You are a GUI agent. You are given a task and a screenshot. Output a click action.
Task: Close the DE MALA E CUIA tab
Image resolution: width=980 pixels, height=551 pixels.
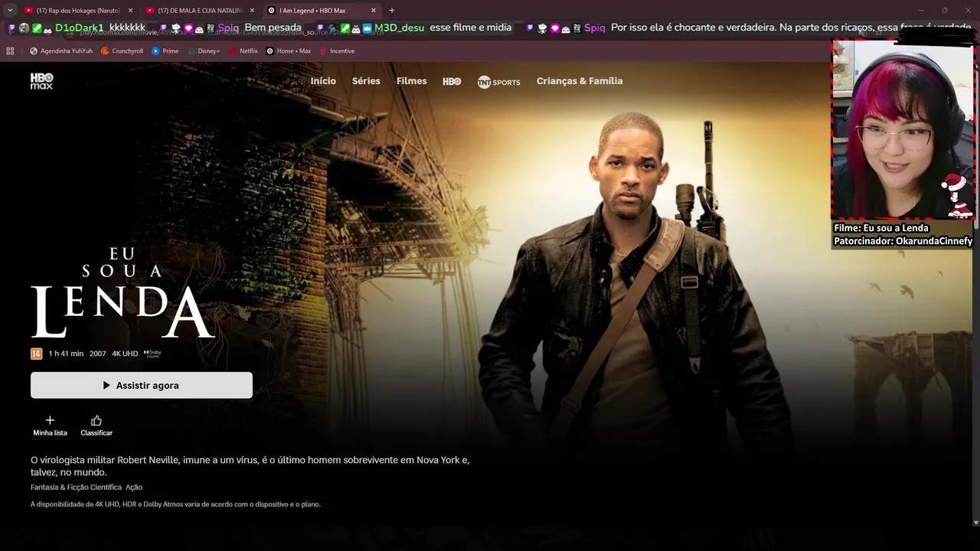[252, 10]
